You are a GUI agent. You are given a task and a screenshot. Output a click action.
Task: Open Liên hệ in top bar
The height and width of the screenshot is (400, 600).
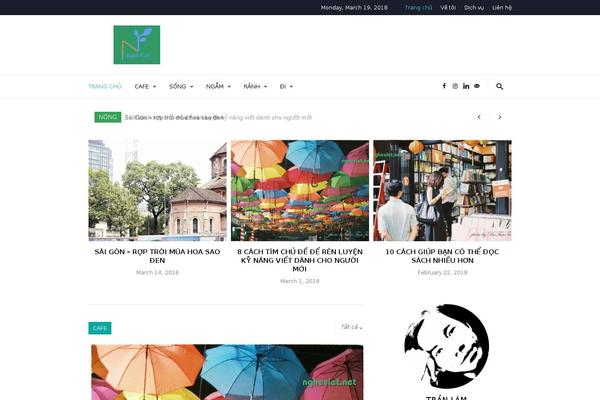point(502,7)
